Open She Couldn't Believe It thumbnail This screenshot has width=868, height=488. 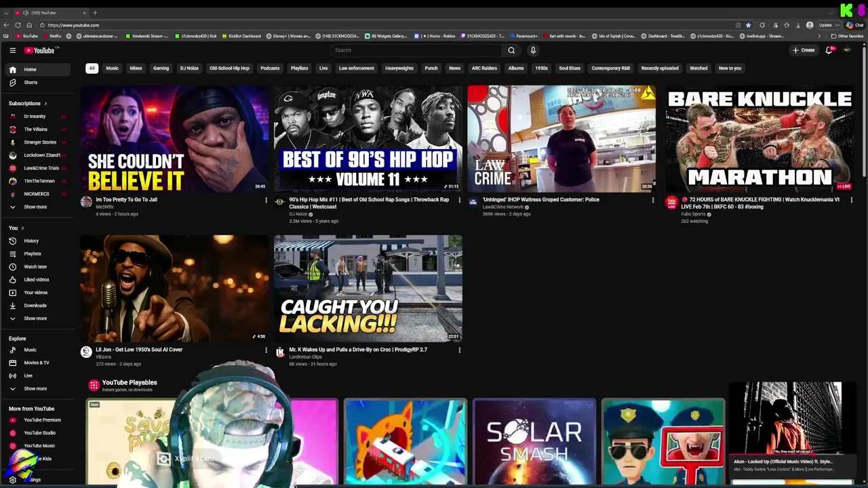click(175, 138)
